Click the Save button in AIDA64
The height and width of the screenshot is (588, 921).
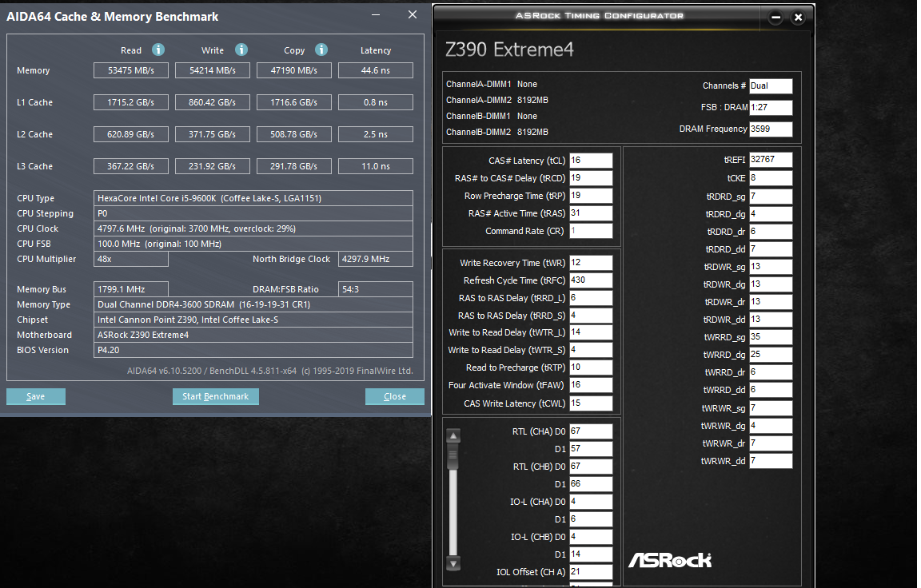(36, 397)
